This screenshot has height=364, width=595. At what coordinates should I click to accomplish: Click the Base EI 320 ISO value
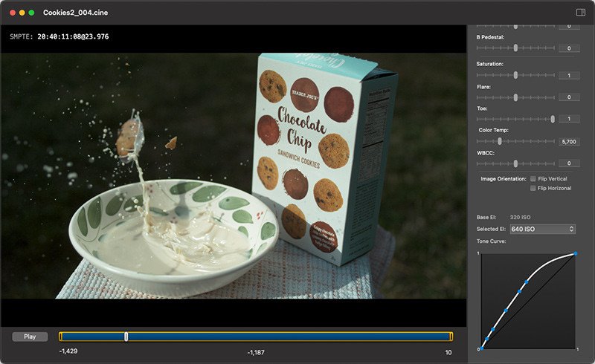click(x=520, y=217)
